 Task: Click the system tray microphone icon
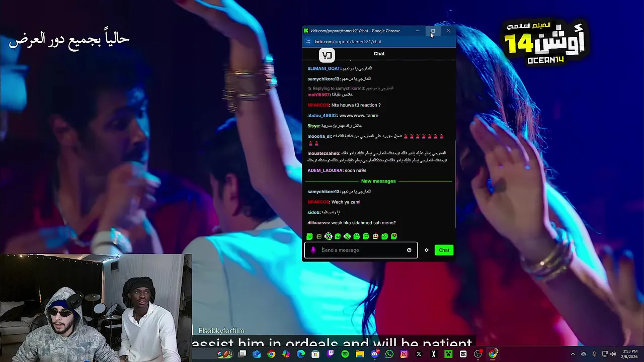click(x=594, y=354)
